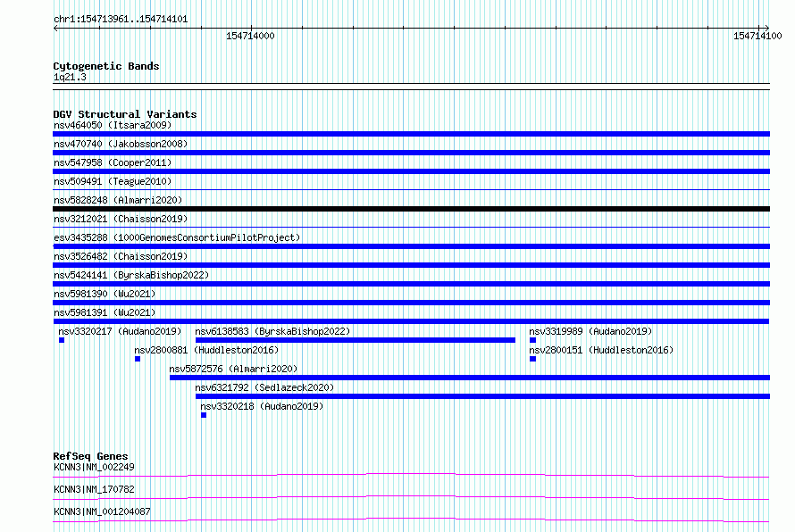Click the 1q21.3 band label

(x=70, y=77)
